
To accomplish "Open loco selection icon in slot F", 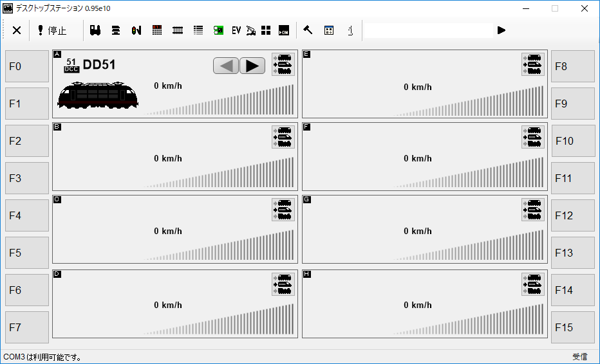I will click(x=533, y=137).
